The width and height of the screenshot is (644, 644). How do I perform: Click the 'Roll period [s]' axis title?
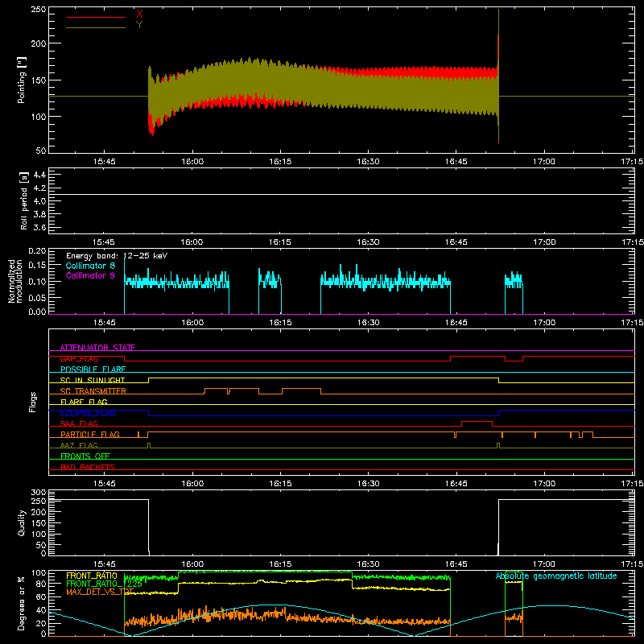click(x=24, y=200)
